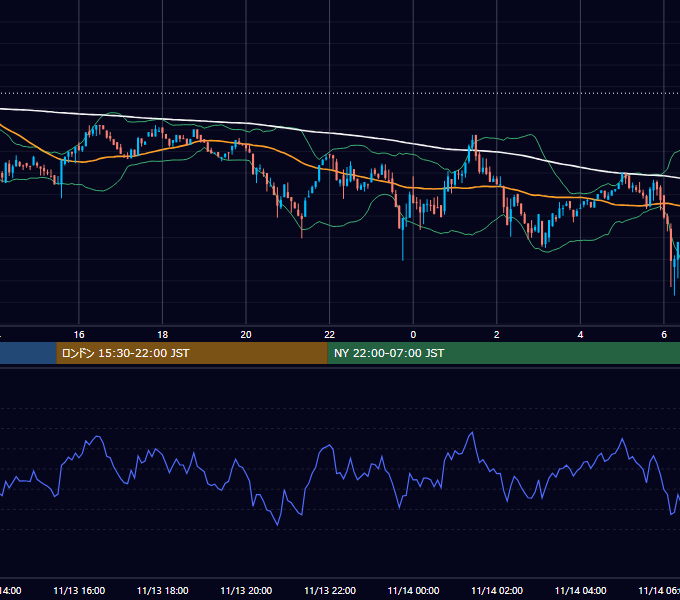Click hour label 2 on upper axis

coord(497,335)
